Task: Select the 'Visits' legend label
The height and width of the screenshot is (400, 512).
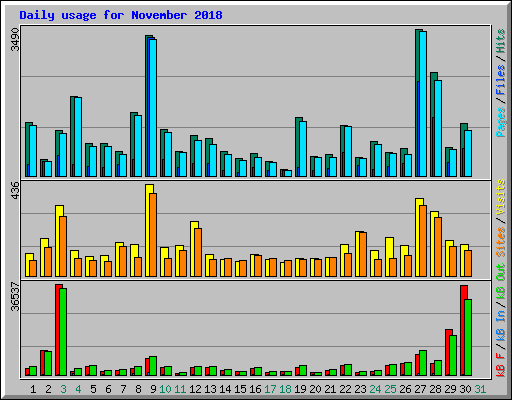Action: [x=500, y=198]
